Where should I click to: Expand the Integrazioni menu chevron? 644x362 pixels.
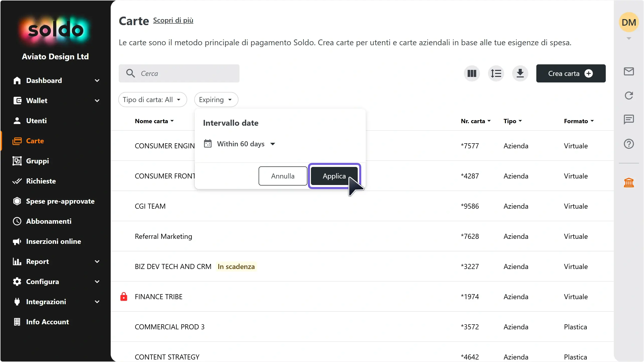click(x=97, y=302)
